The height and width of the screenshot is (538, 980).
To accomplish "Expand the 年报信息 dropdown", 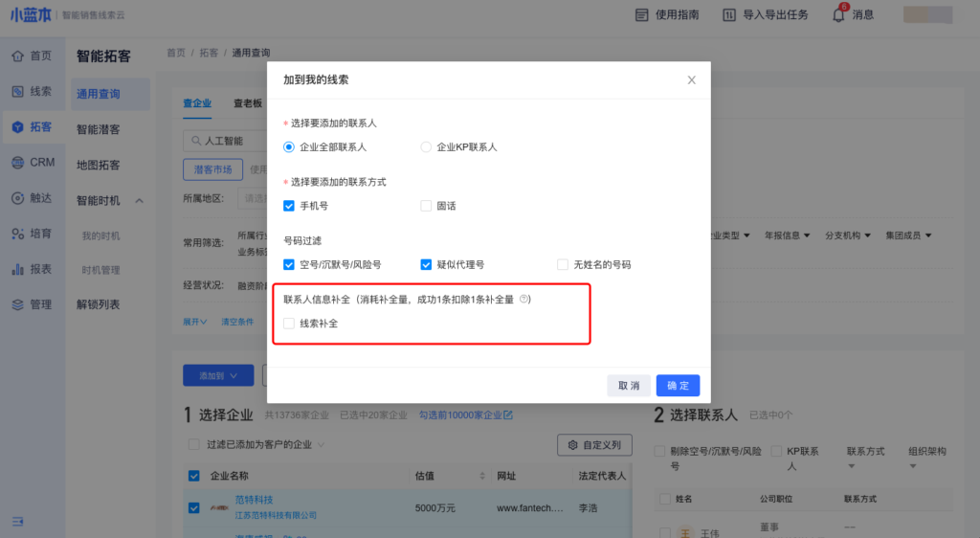I will pyautogui.click(x=788, y=235).
